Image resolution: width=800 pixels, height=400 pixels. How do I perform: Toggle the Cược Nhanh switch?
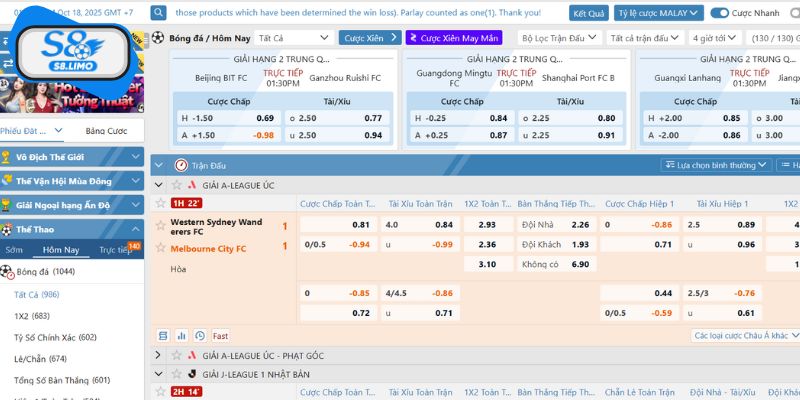pyautogui.click(x=719, y=13)
